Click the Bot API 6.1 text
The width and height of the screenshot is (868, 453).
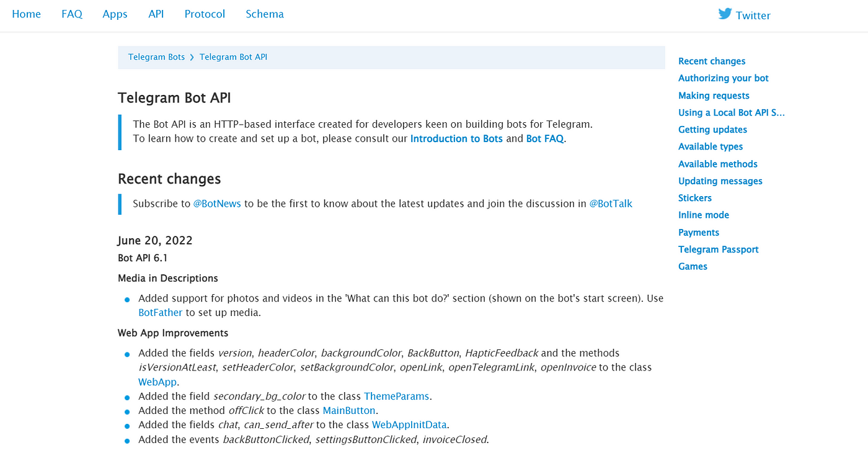[143, 258]
